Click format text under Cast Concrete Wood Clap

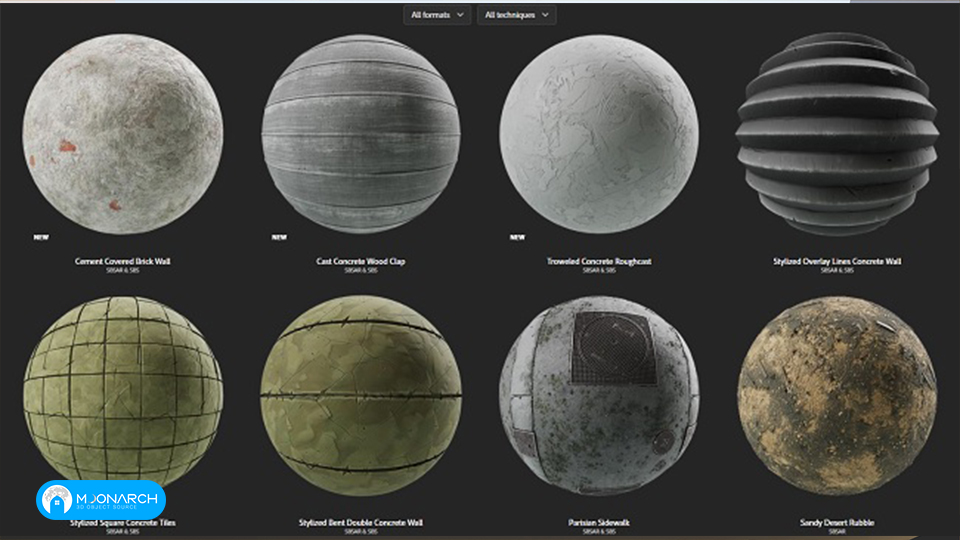(x=361, y=270)
